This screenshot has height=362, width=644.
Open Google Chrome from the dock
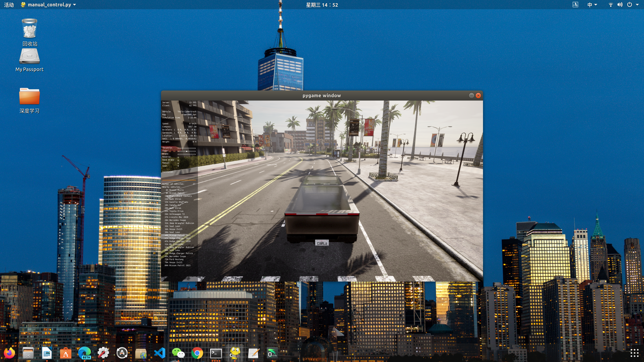pyautogui.click(x=197, y=353)
